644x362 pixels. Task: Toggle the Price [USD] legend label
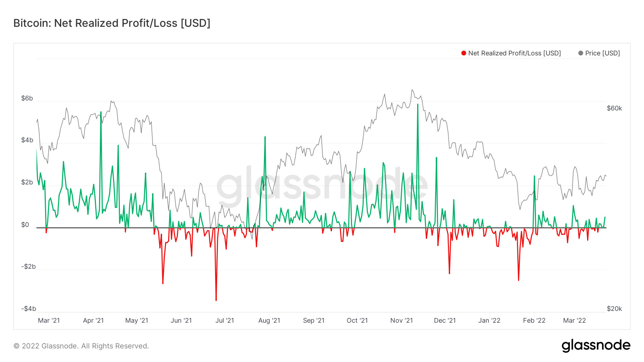point(602,53)
